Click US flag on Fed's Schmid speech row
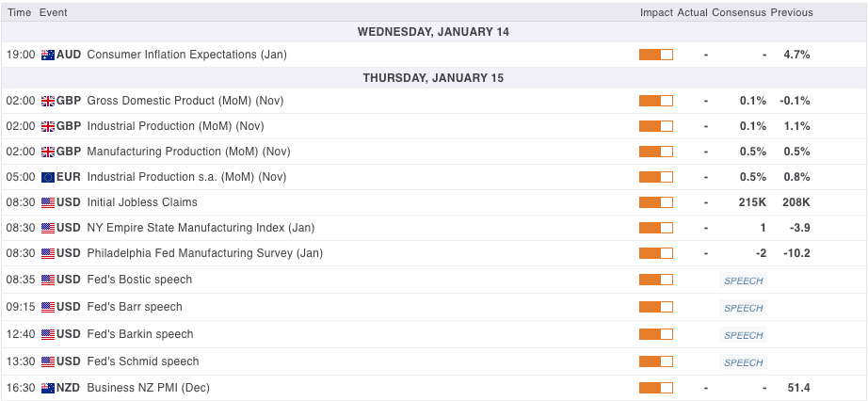 48,361
